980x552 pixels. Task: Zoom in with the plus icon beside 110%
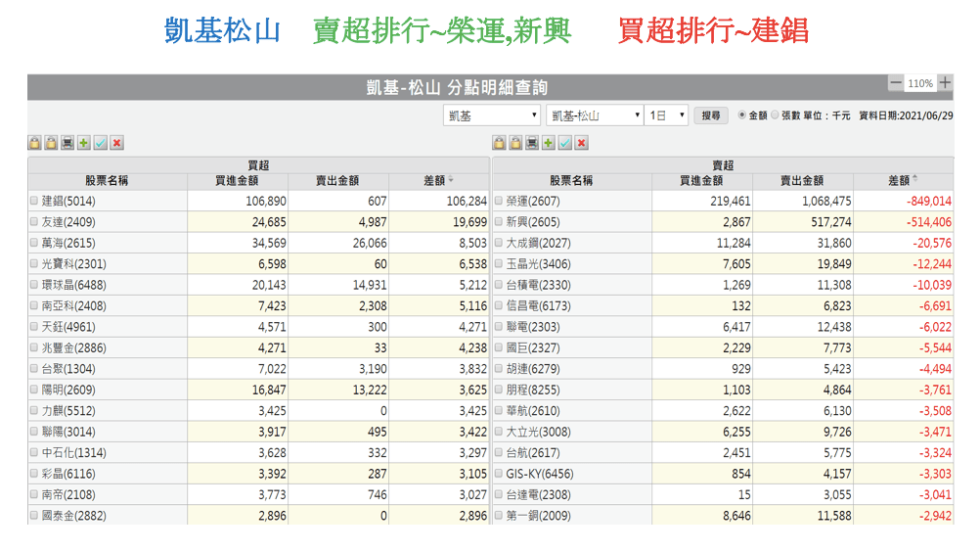945,83
